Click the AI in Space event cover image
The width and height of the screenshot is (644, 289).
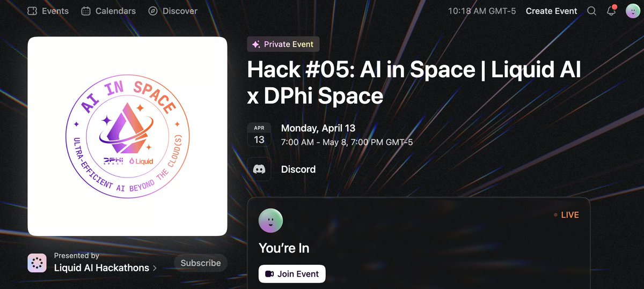click(127, 136)
